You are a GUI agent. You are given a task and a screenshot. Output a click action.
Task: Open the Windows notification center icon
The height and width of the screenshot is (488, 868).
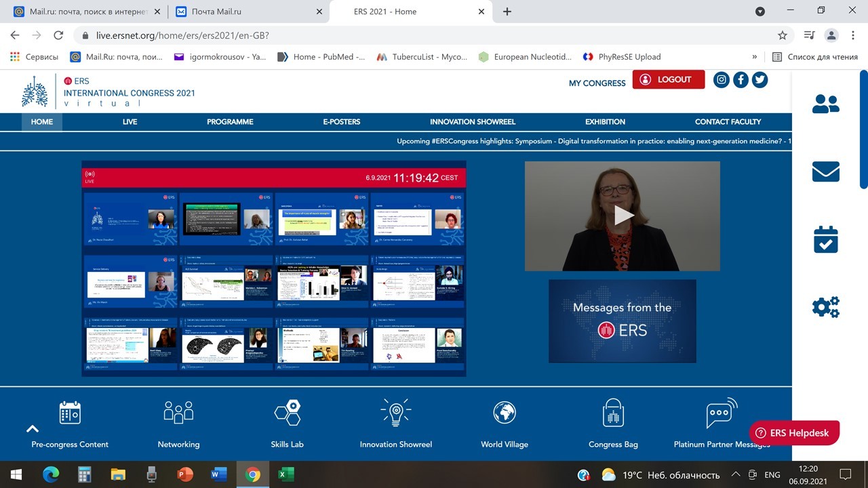[x=845, y=474]
